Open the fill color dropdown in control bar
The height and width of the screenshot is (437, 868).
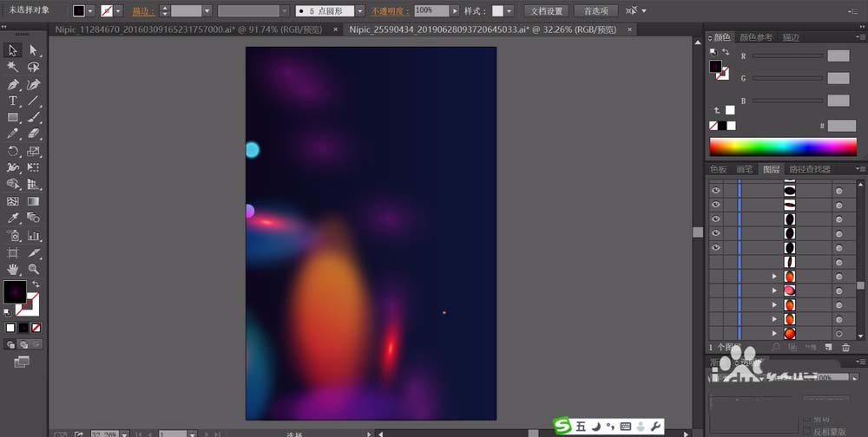pyautogui.click(x=90, y=11)
